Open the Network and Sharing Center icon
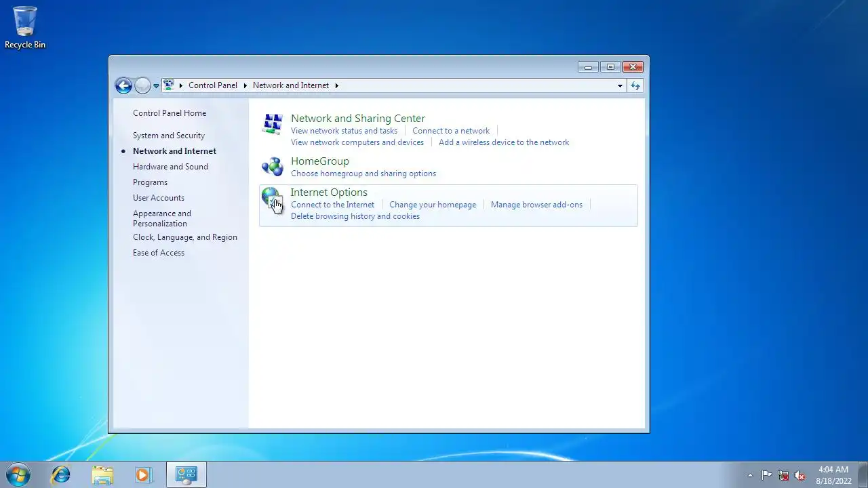 click(x=273, y=125)
